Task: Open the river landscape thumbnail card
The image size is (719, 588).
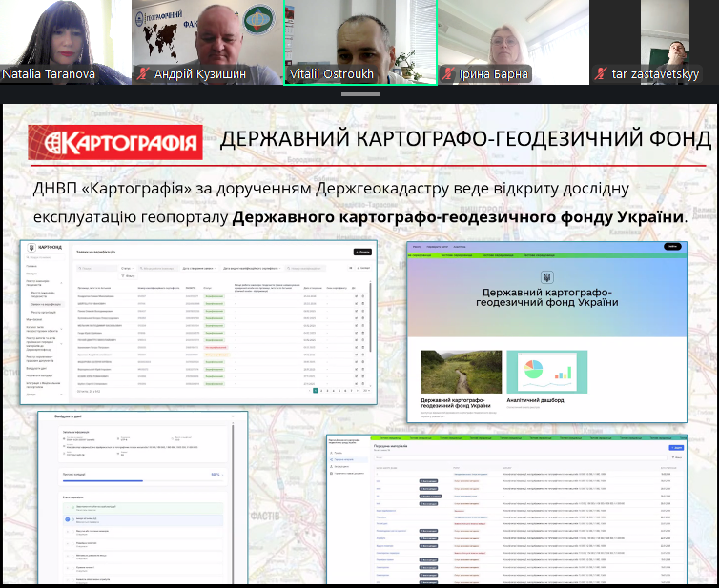Action: (x=462, y=372)
